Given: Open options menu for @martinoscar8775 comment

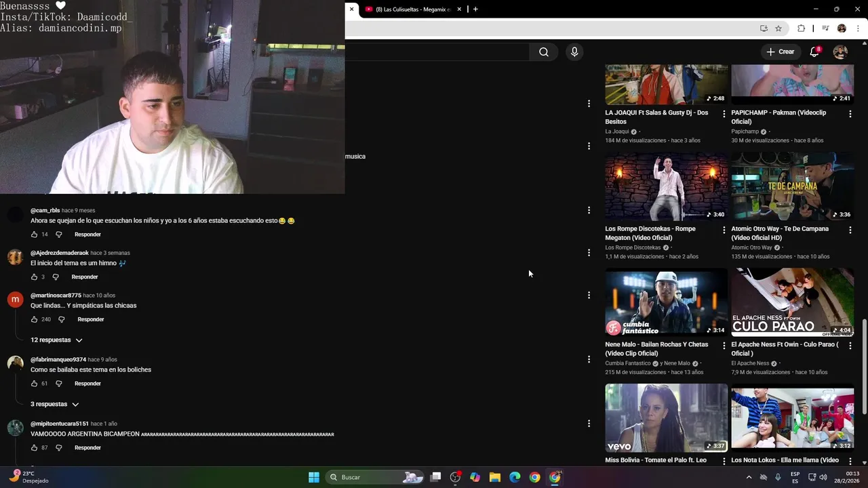Looking at the screenshot, I should click(x=589, y=295).
